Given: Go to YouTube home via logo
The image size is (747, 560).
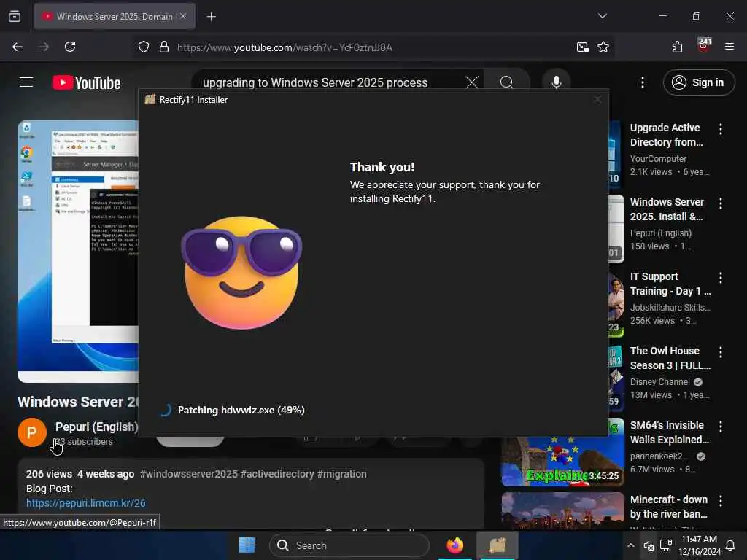Looking at the screenshot, I should click(86, 83).
